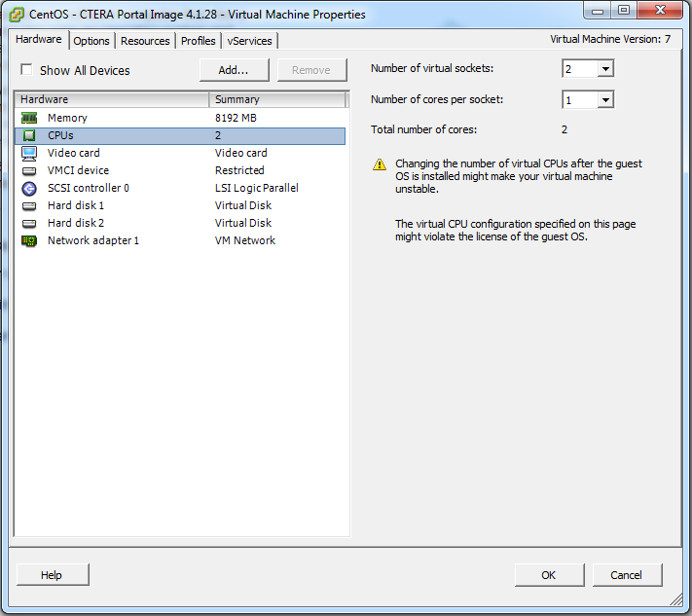
Task: Click the Memory chip icon
Action: [x=29, y=118]
